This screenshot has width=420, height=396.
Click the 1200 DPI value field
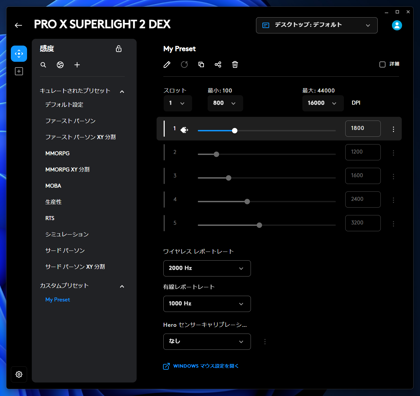pyautogui.click(x=363, y=152)
